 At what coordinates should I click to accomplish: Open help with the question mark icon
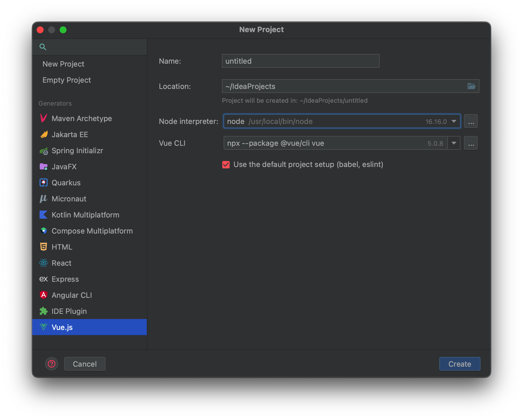[52, 364]
